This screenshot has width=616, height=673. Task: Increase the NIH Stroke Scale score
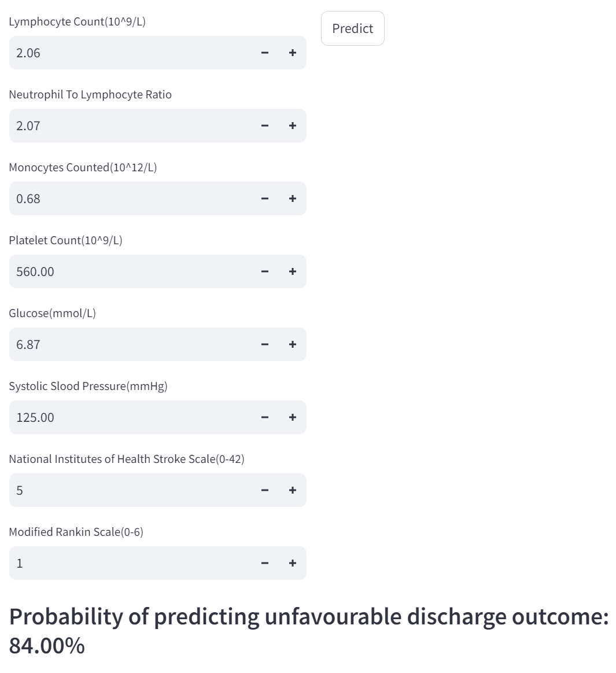293,490
